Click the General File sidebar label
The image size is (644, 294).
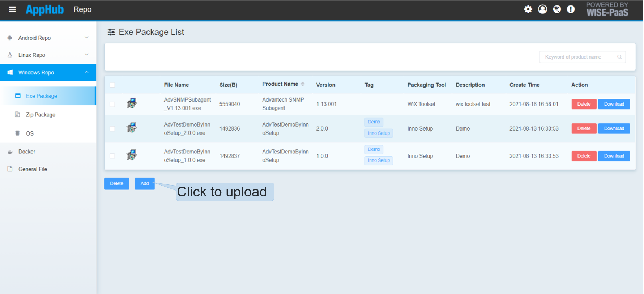pos(33,169)
